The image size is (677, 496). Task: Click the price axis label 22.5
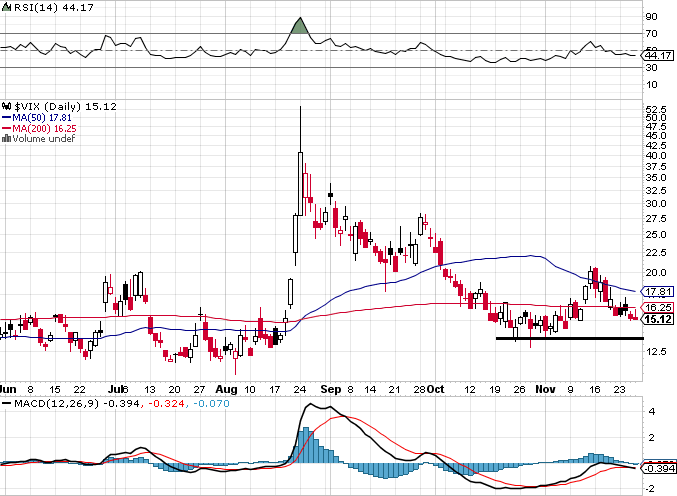click(x=656, y=253)
